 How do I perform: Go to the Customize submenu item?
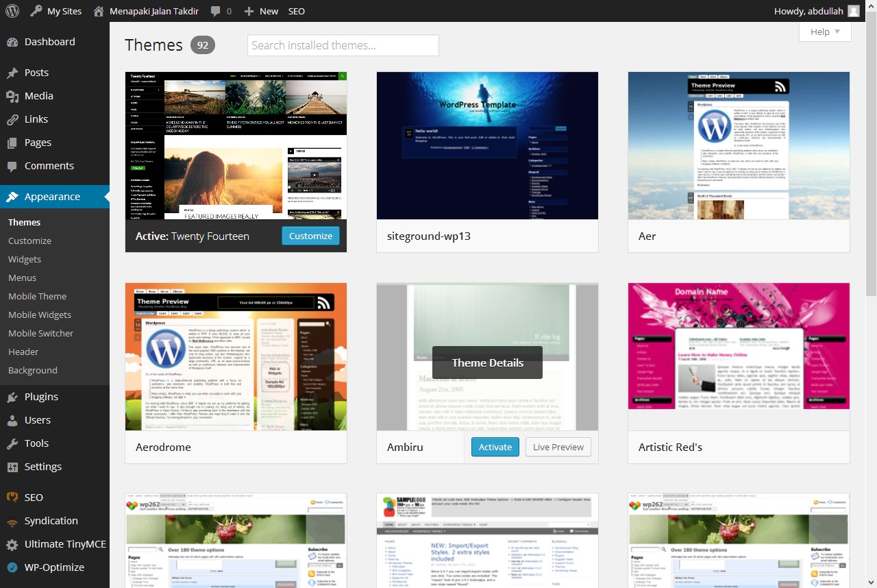[x=29, y=241]
